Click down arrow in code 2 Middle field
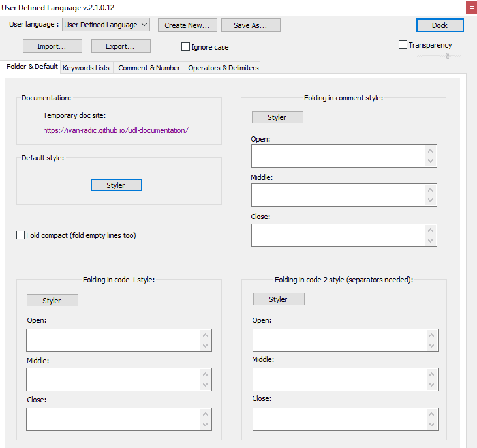Screen dimensions: 477x448 431,385
